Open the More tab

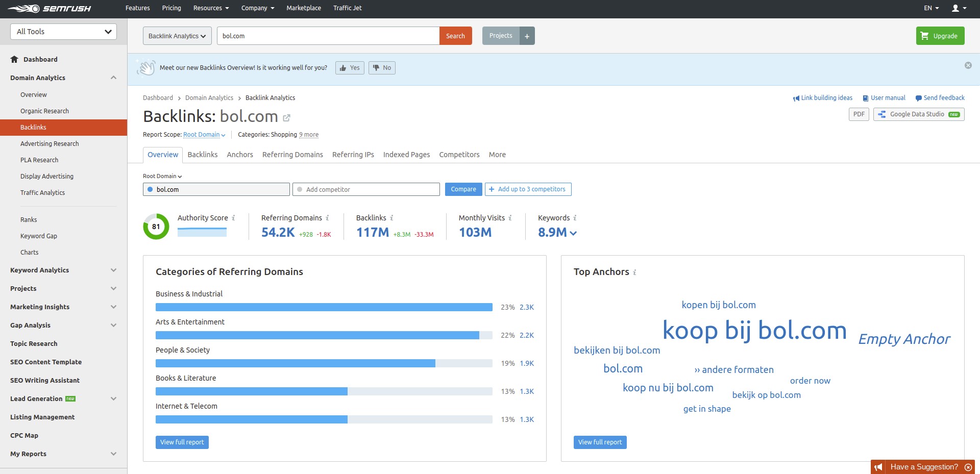click(497, 155)
